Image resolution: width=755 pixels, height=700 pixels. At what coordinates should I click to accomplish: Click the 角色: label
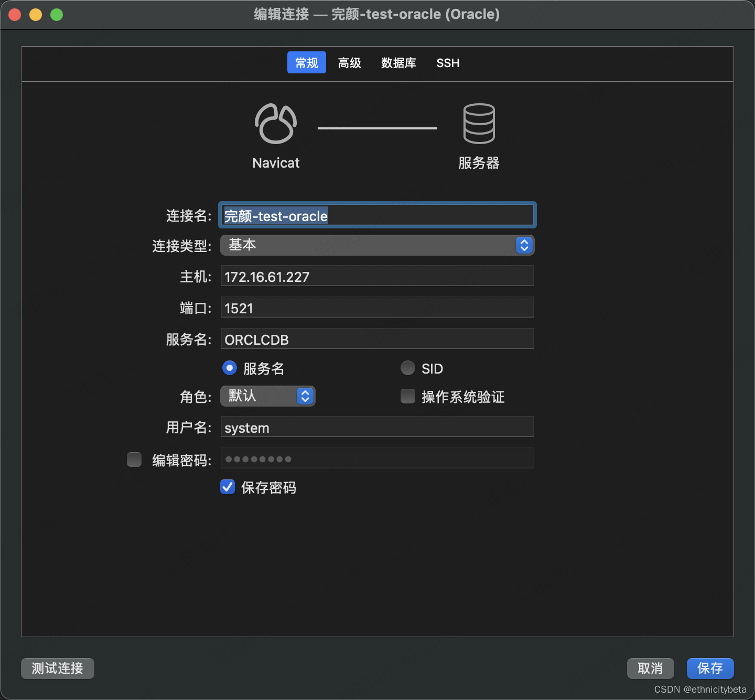tap(196, 397)
